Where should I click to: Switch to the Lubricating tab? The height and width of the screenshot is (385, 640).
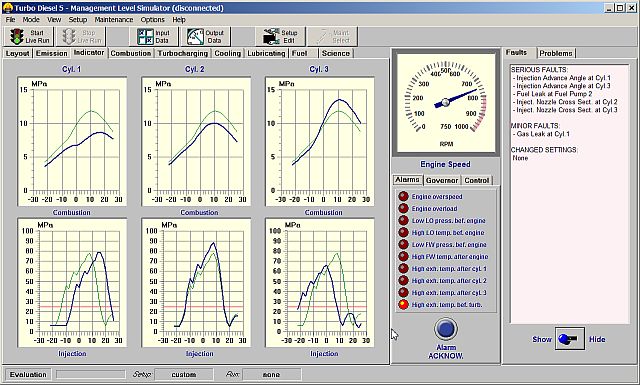click(x=266, y=53)
